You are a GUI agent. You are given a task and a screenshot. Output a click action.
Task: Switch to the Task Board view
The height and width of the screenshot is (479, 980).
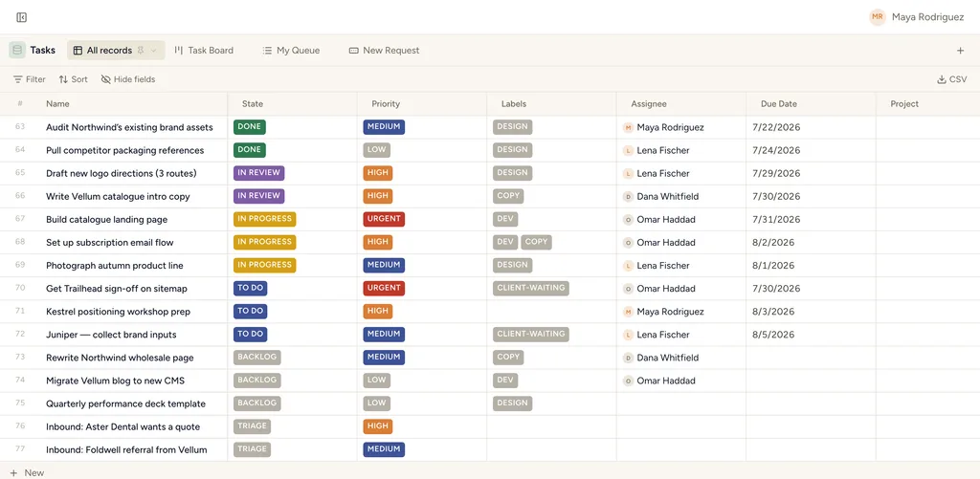[x=204, y=50]
